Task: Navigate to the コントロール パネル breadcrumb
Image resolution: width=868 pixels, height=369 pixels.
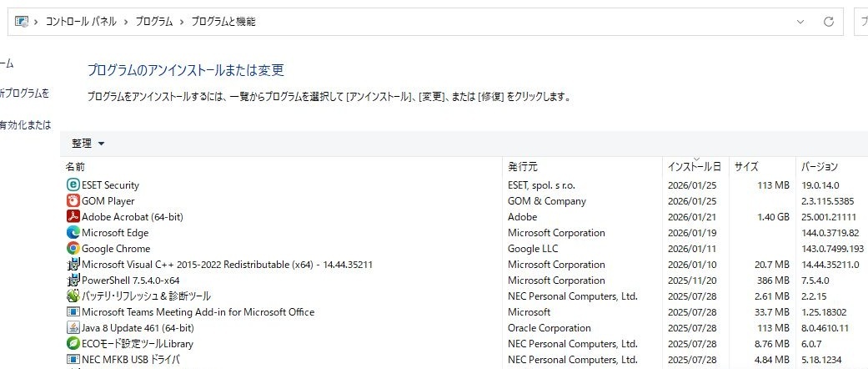Action: pos(81,22)
